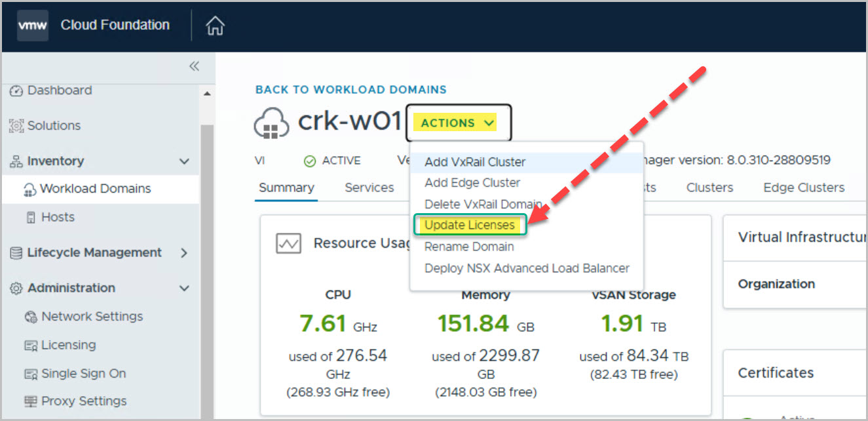The width and height of the screenshot is (868, 421).
Task: Click the Resource Usage chart icon
Action: click(x=289, y=244)
